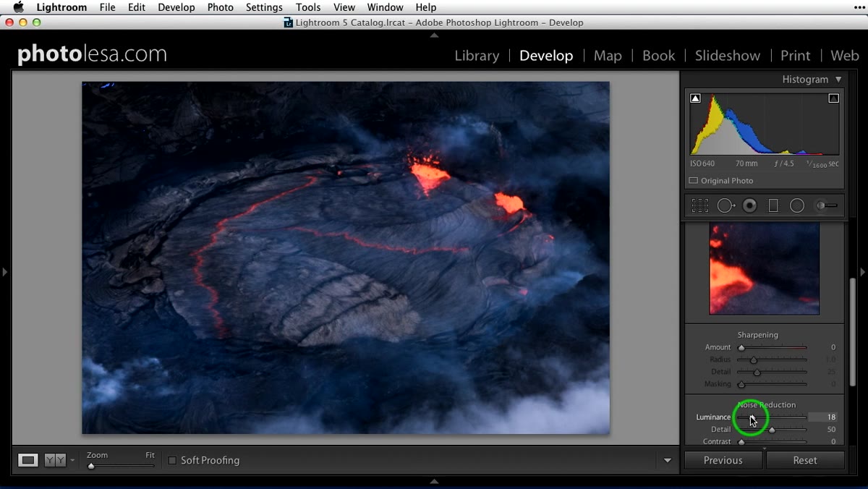Click the Fit zoom label
Screen dimensions: 868x489
pos(150,455)
